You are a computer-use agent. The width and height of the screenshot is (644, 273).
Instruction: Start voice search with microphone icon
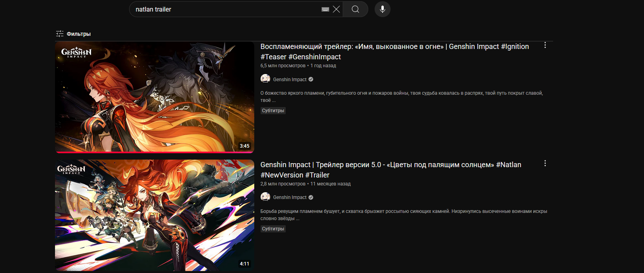(x=383, y=9)
